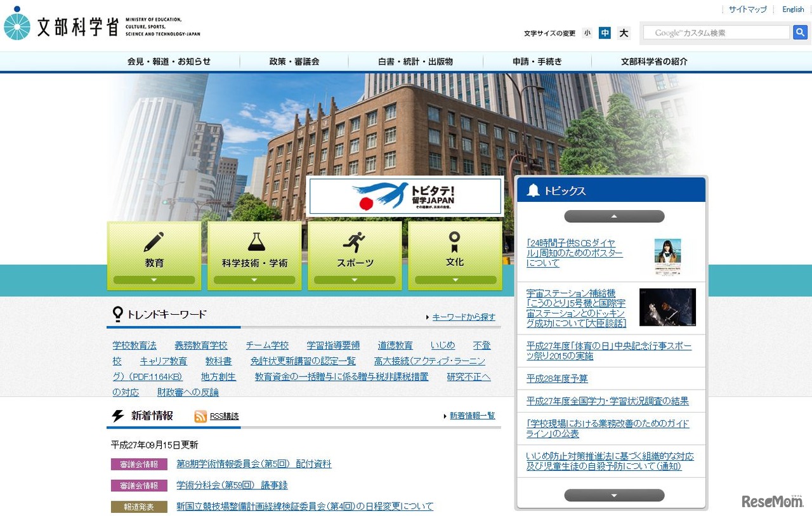812x516 pixels.
Task: Open the English version link
Action: pyautogui.click(x=792, y=9)
